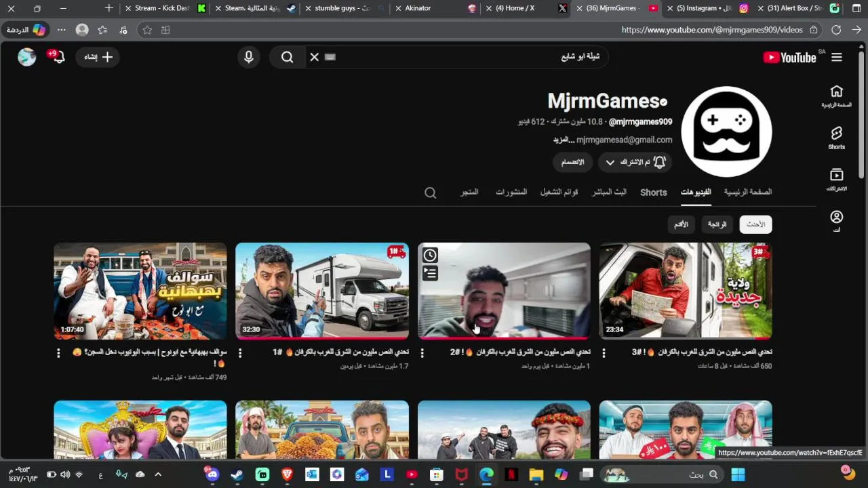Open Edge favorites list icon
The height and width of the screenshot is (488, 868).
coord(102,30)
